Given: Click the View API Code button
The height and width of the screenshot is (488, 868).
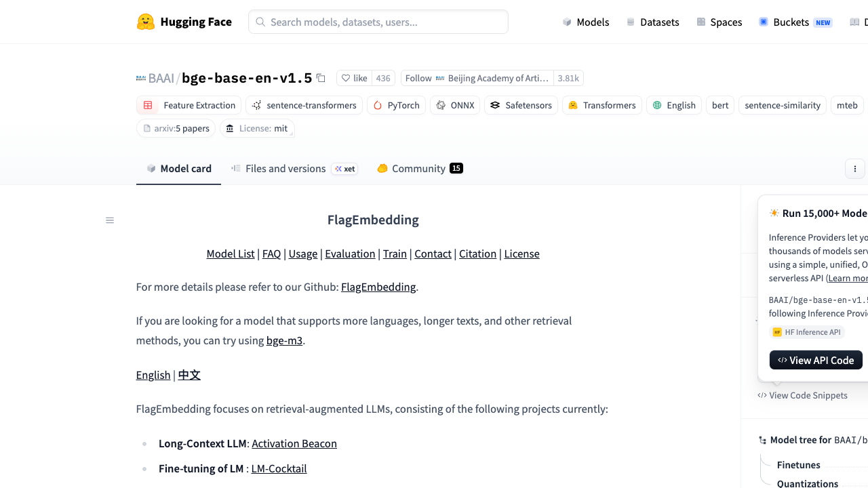Looking at the screenshot, I should [816, 360].
